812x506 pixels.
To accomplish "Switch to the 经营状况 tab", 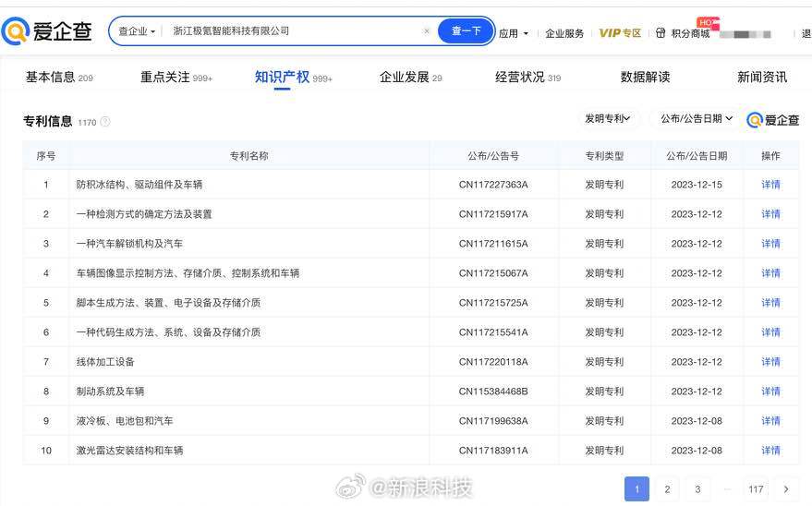I will click(527, 77).
